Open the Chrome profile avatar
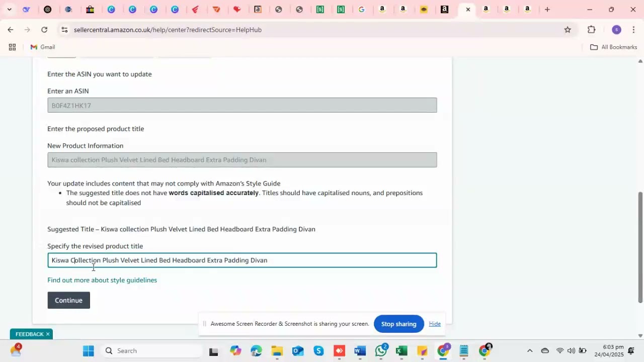The height and width of the screenshot is (362, 644). click(616, 30)
